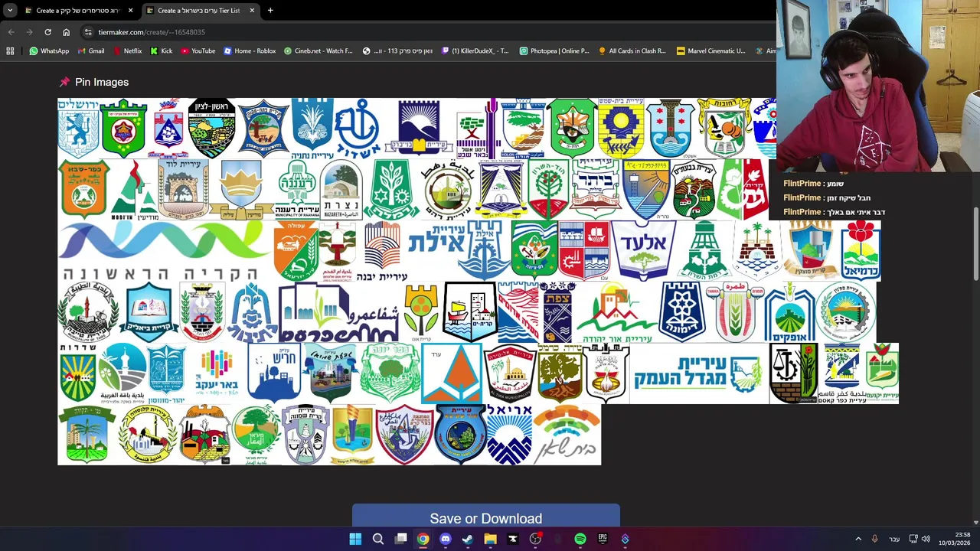Click the tiermaker.com address bar

(429, 32)
